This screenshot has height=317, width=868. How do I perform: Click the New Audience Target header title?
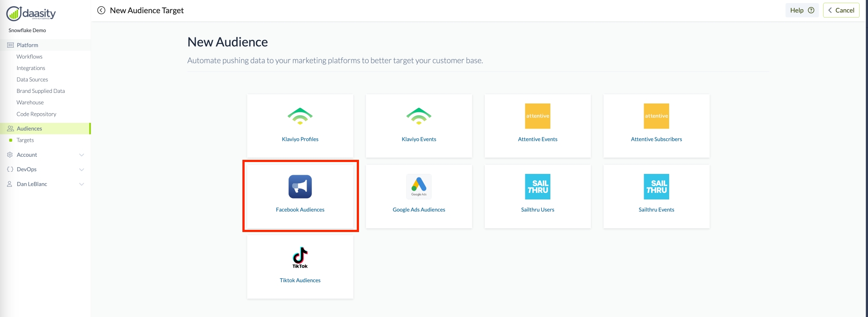(x=146, y=10)
